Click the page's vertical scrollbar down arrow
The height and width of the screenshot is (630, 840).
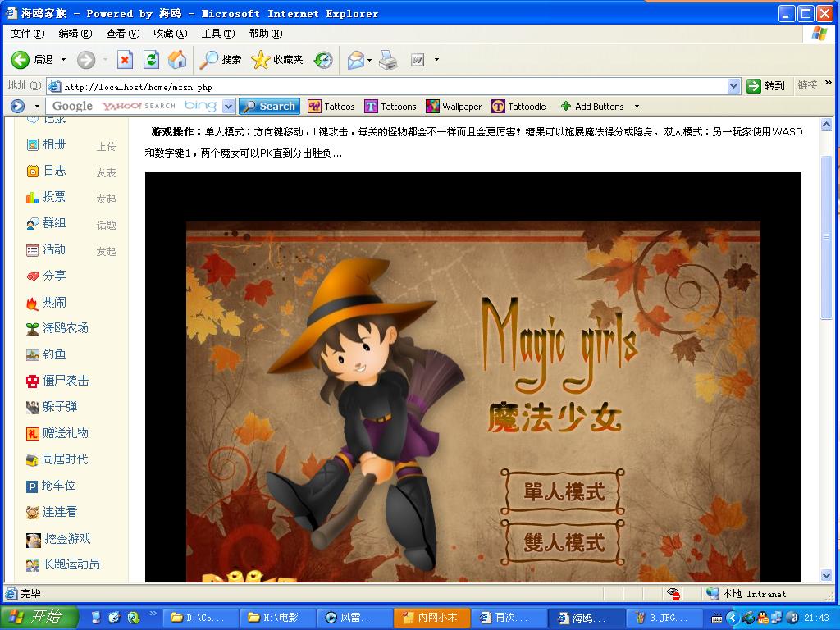(x=827, y=576)
